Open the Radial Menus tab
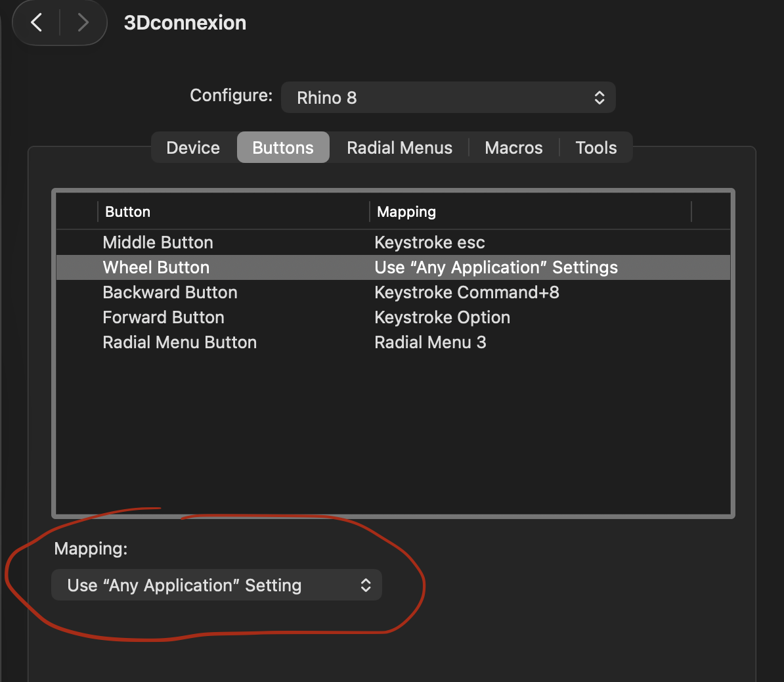The height and width of the screenshot is (682, 784). coord(399,148)
